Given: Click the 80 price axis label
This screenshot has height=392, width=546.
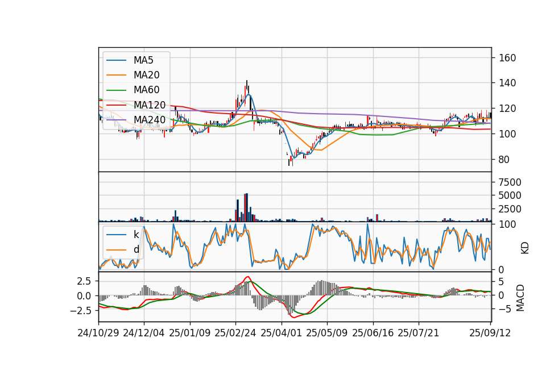Looking at the screenshot, I should (504, 160).
